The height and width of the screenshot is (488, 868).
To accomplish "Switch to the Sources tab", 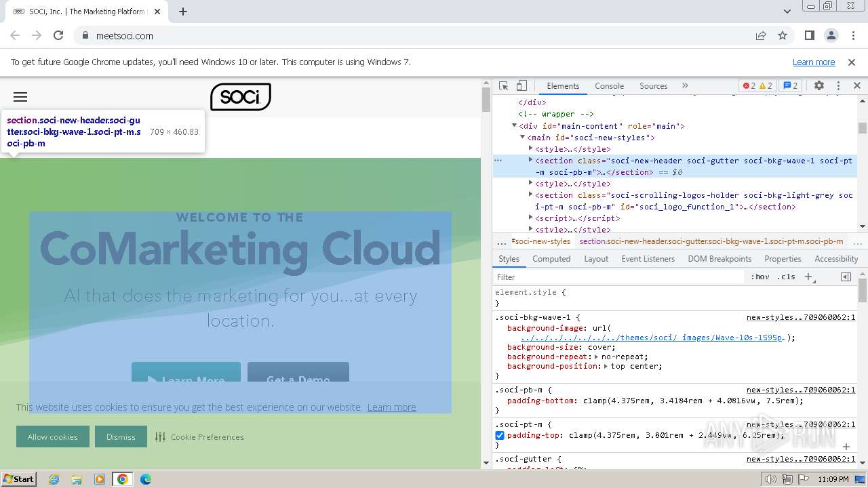I will (x=653, y=85).
